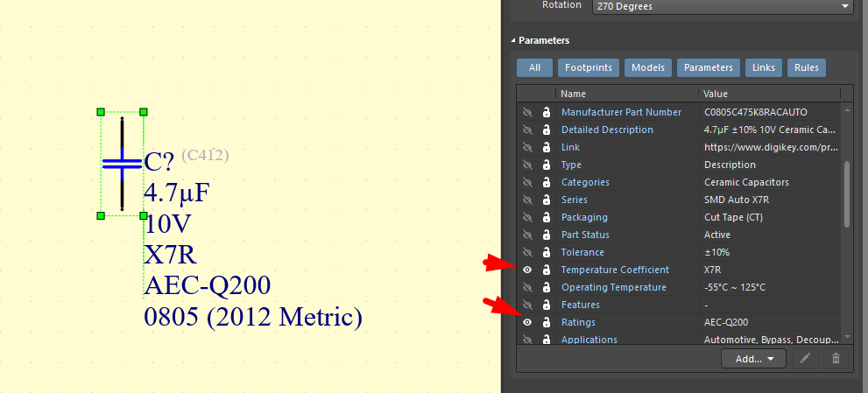
Task: Select the All filter tab
Action: click(x=535, y=67)
